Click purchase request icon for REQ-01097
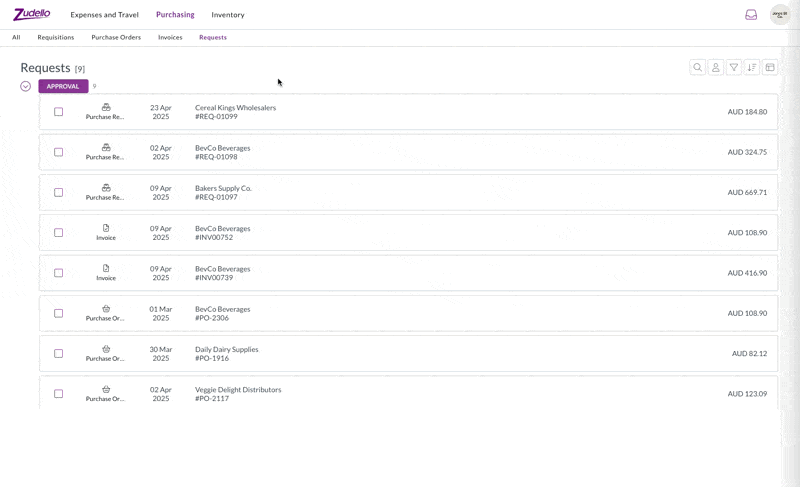 (x=106, y=188)
